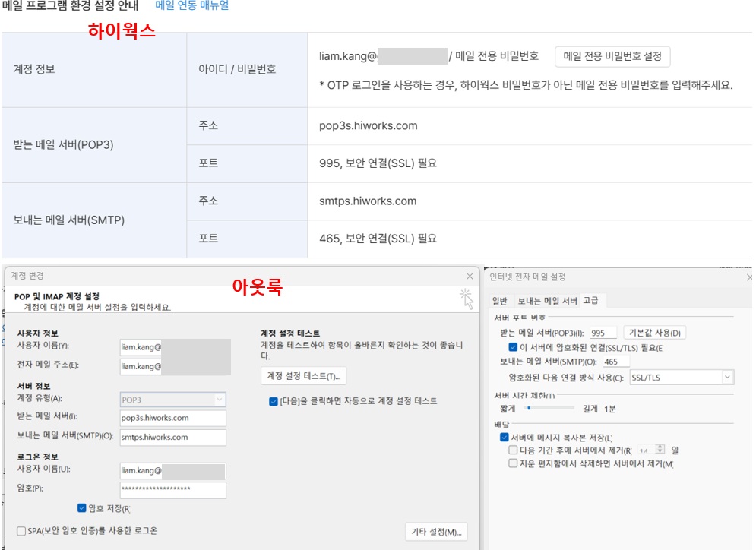Click the 기본값 사용(D) button
This screenshot has width=756, height=550.
click(x=655, y=333)
